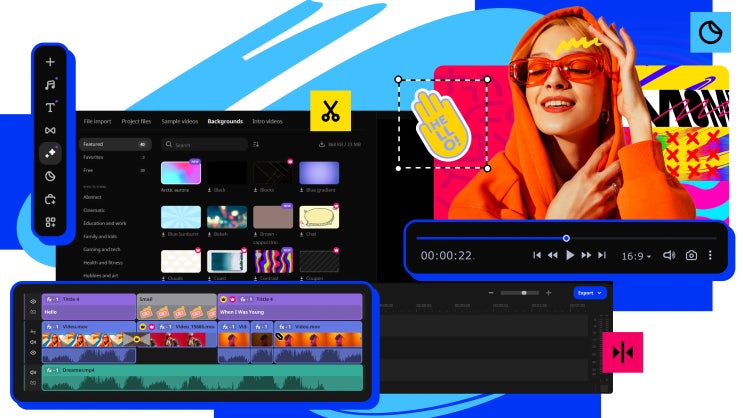Switch to the Intro videos tab
Viewport: 743px width, 418px height.
267,121
